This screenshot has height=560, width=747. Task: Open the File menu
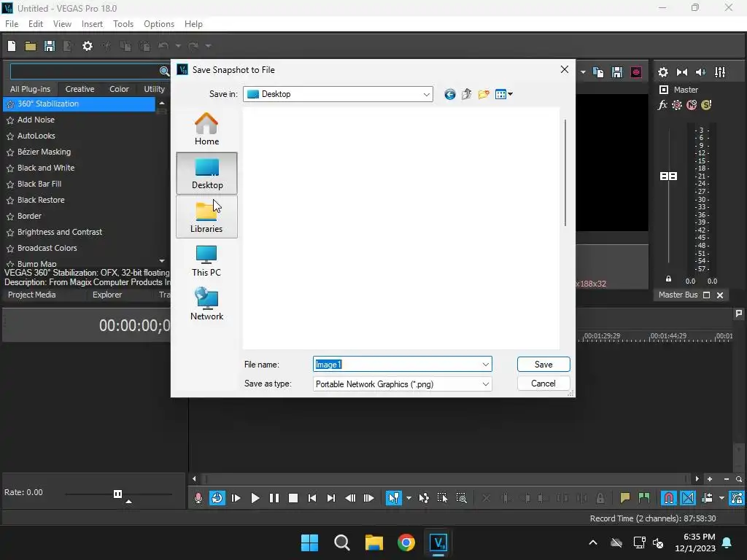point(12,24)
